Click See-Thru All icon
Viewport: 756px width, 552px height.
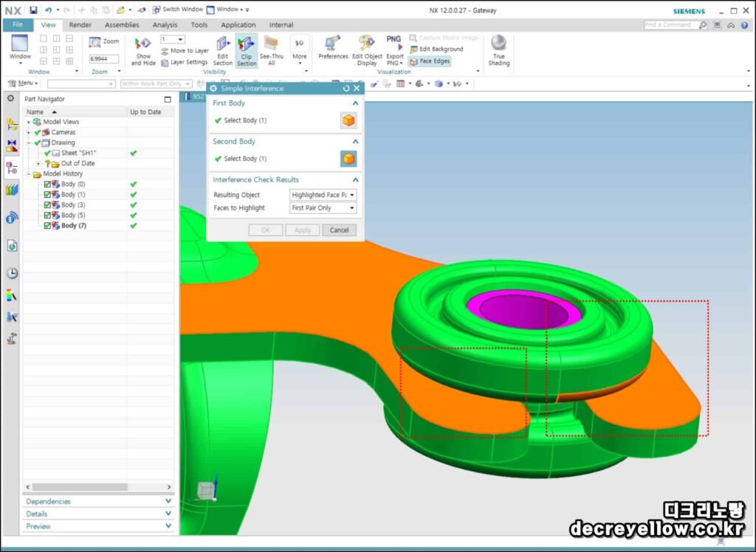click(x=272, y=51)
